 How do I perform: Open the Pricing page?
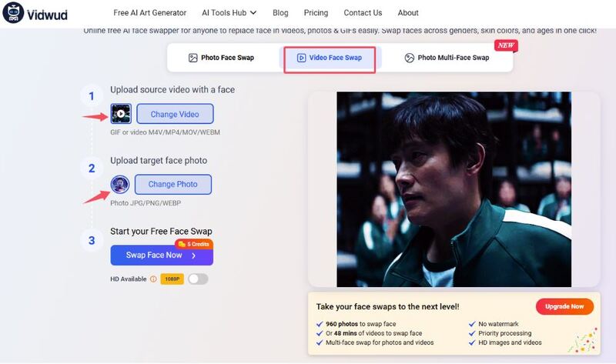coord(316,12)
